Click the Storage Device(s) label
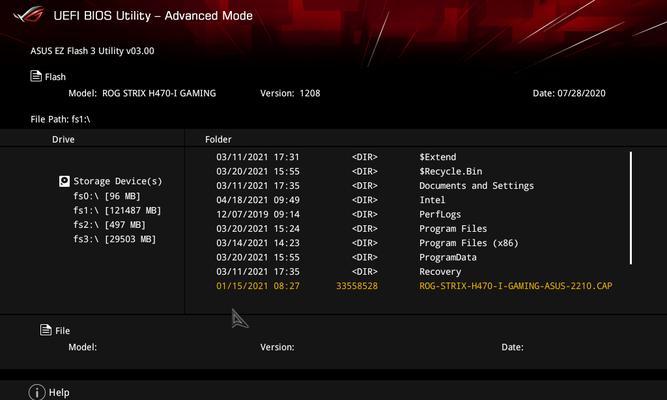Image resolution: width=667 pixels, height=400 pixels. (x=118, y=181)
